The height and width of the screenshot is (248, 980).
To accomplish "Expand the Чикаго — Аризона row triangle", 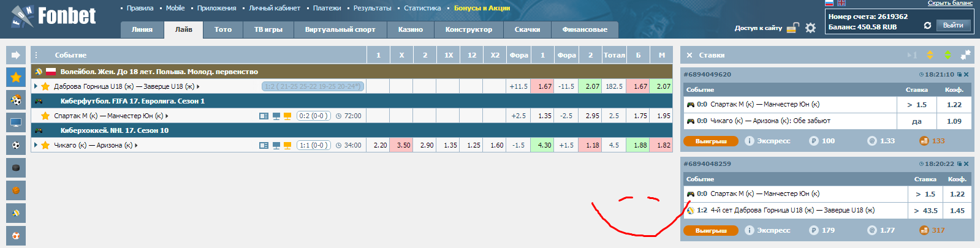I will tap(36, 145).
